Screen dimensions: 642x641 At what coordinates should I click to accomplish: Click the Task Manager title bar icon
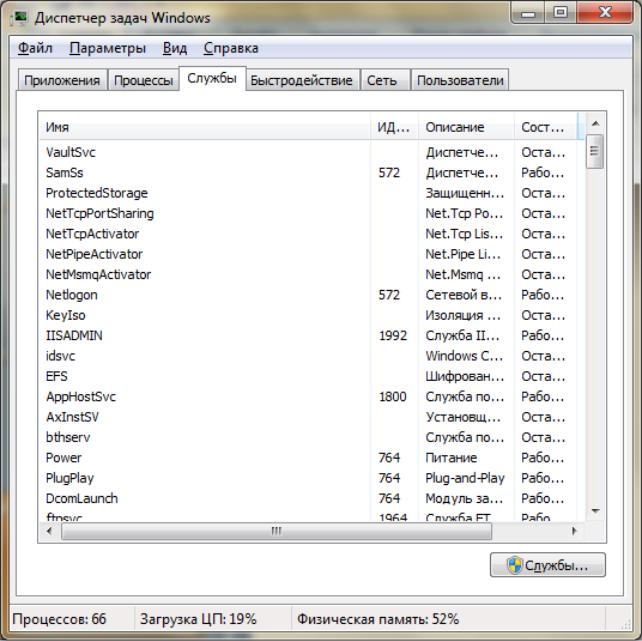(x=19, y=19)
